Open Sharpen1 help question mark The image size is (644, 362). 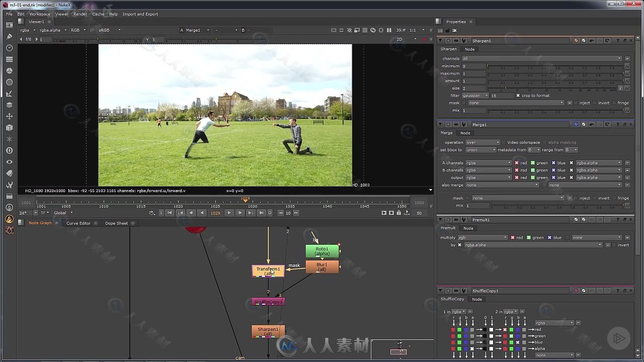coord(618,41)
